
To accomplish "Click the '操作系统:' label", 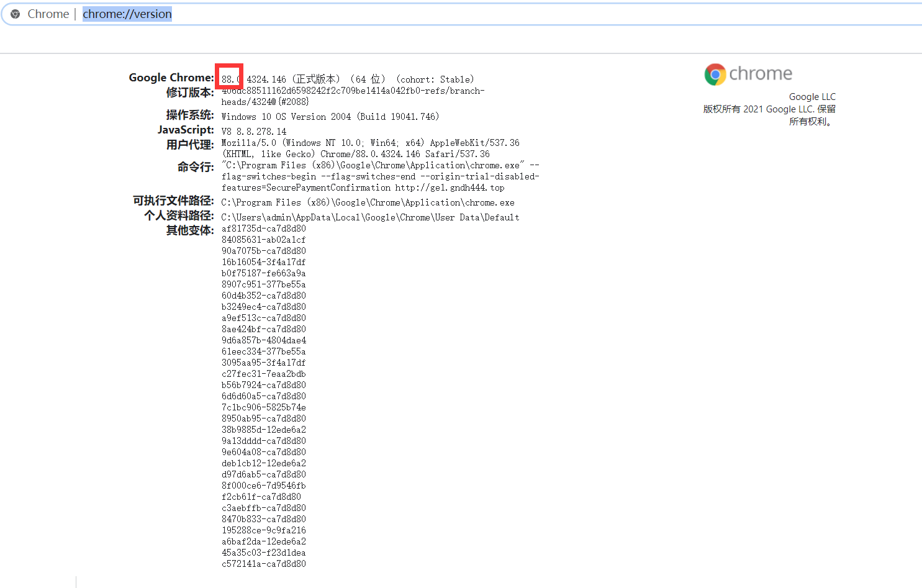I will pos(190,115).
